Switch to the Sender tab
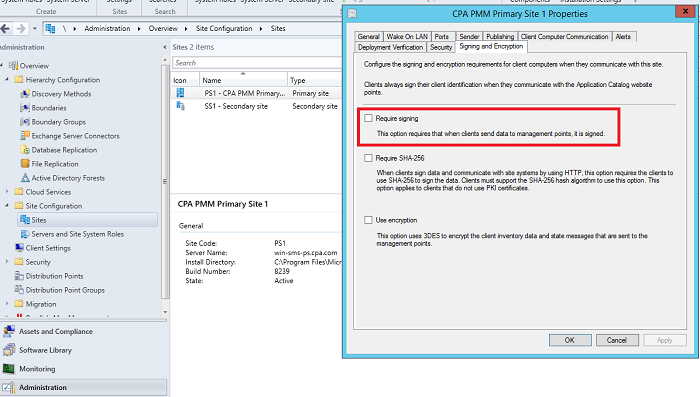 click(469, 37)
